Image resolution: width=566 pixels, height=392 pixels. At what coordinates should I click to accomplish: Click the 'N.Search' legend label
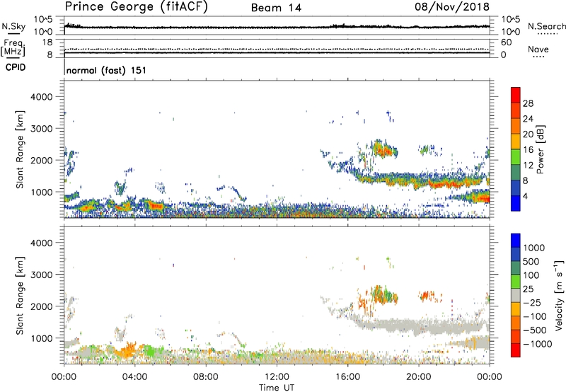pyautogui.click(x=546, y=26)
